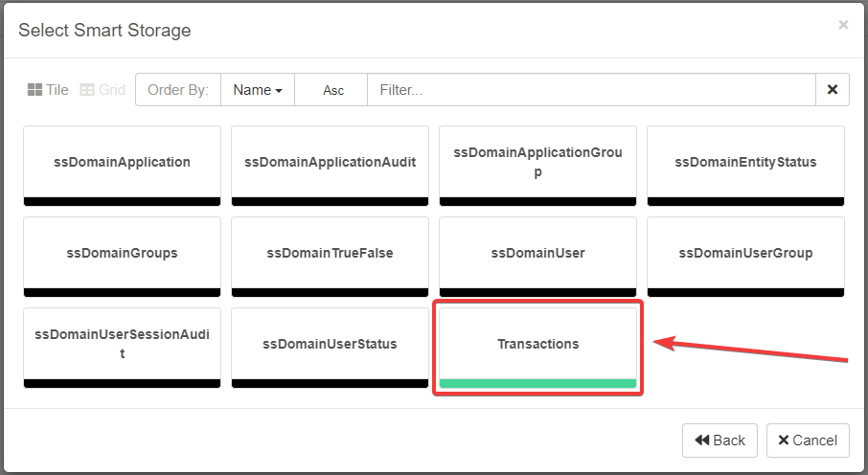Open the Name order-by dropdown
The image size is (868, 475).
(x=258, y=90)
